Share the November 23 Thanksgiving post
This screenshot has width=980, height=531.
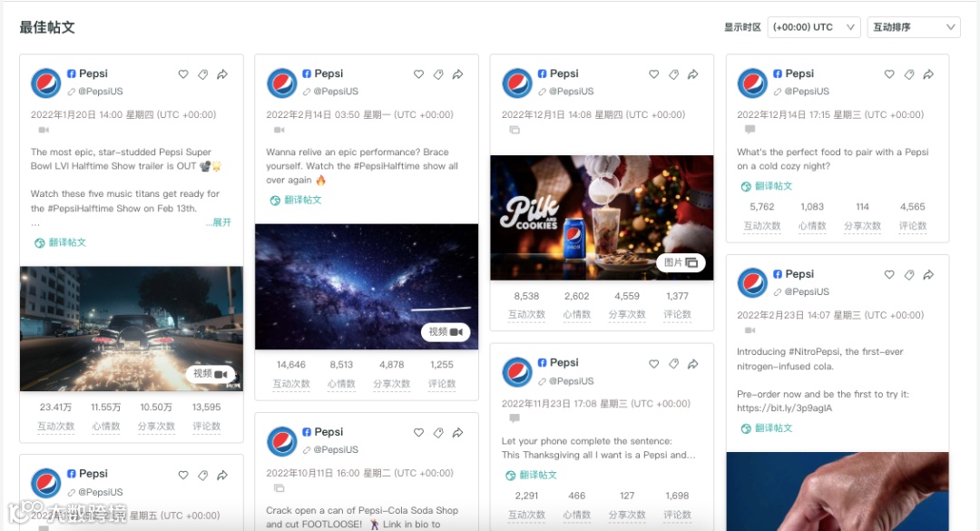pyautogui.click(x=693, y=364)
